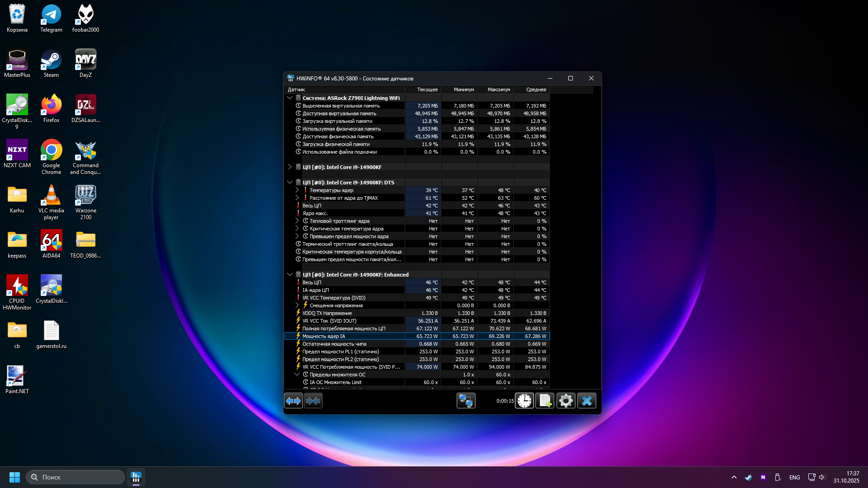Open the remote network sensors icon
Screen dimensions: 868x488
[466, 401]
